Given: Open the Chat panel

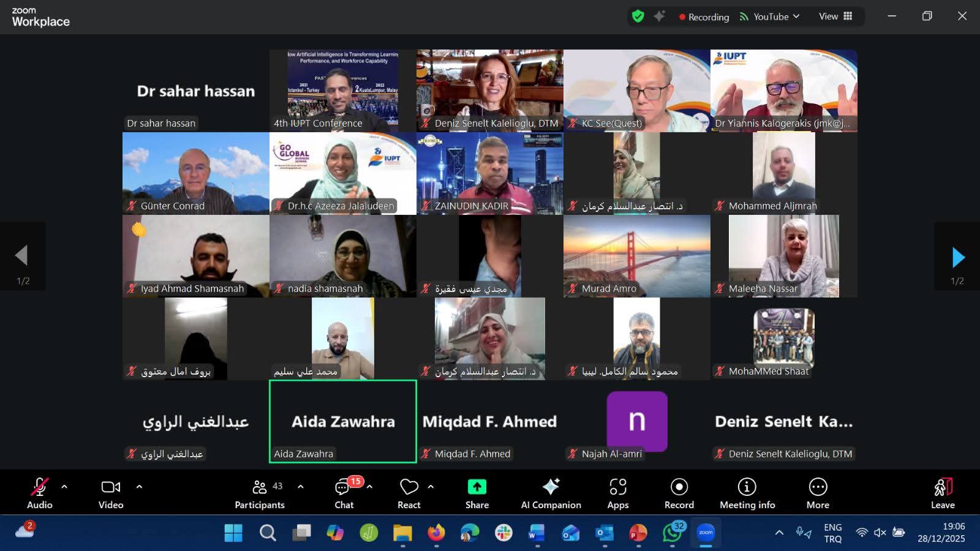Looking at the screenshot, I should tap(344, 494).
